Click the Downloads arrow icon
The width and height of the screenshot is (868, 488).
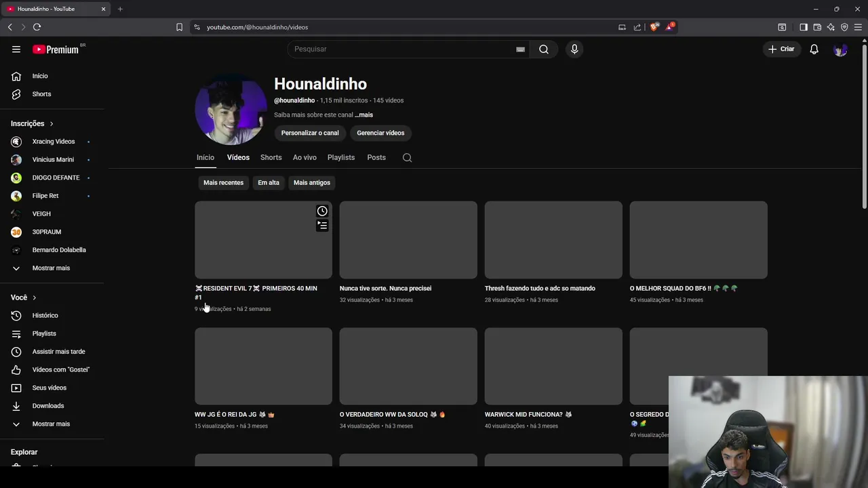[16, 406]
